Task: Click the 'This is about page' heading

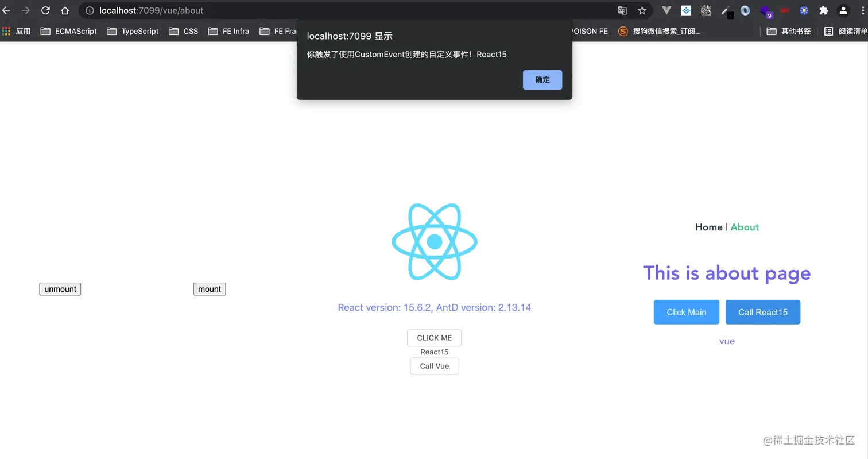Action: click(x=727, y=273)
